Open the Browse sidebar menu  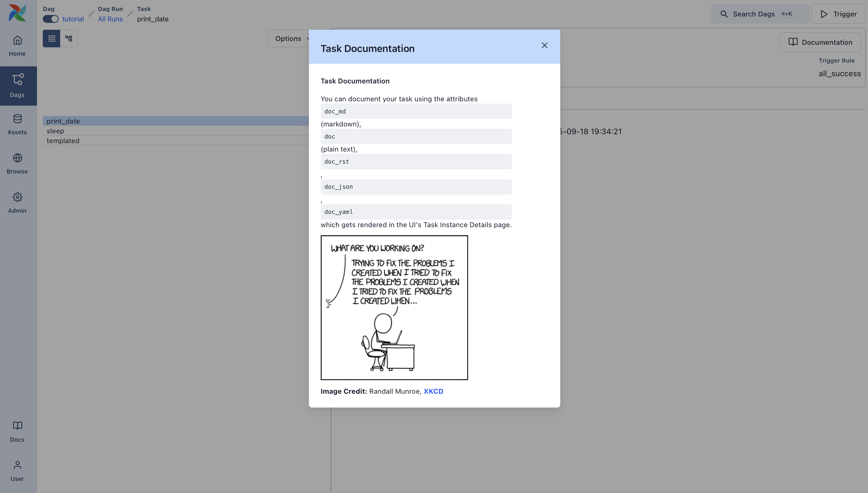[x=17, y=164]
